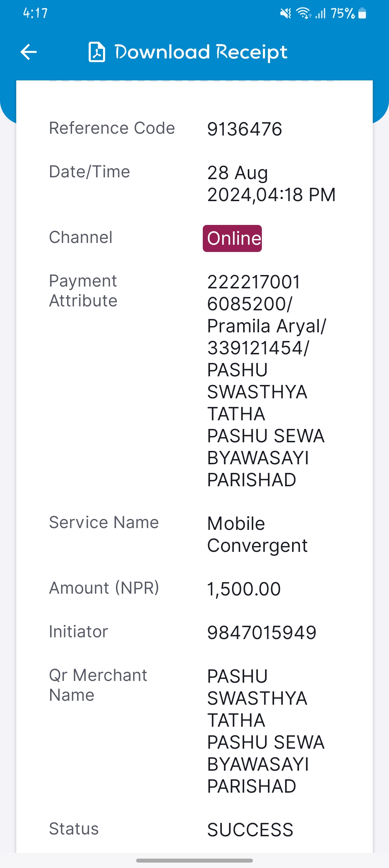This screenshot has width=389, height=868.
Task: Tap the Qr Merchant Name value
Action: coord(266,731)
